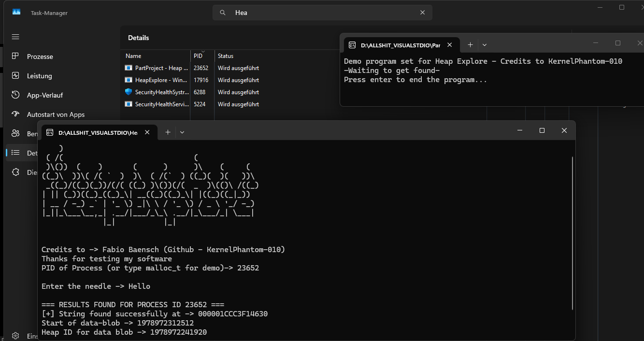Click the 'Credits to -> Fabio Baensch' line

tap(163, 250)
